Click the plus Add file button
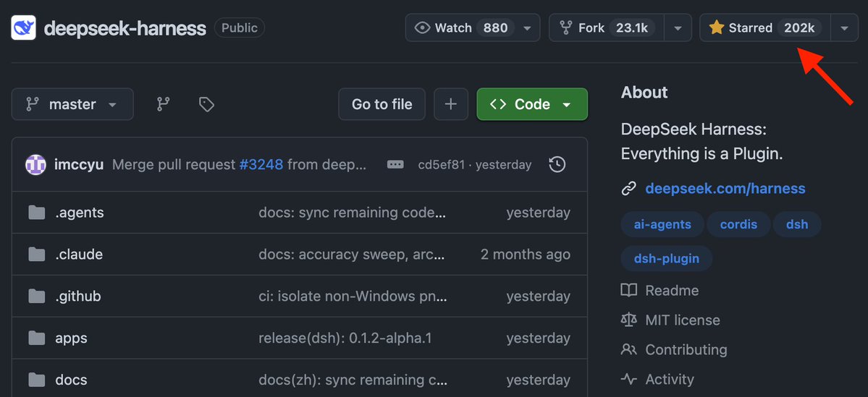Screen dimensions: 868x397 [x=451, y=104]
